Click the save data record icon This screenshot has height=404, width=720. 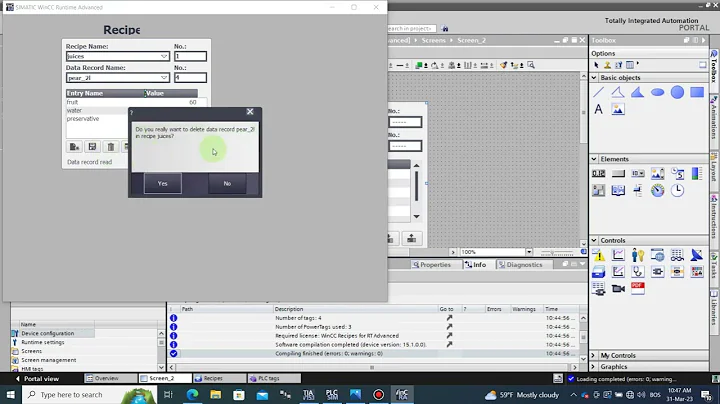92,147
